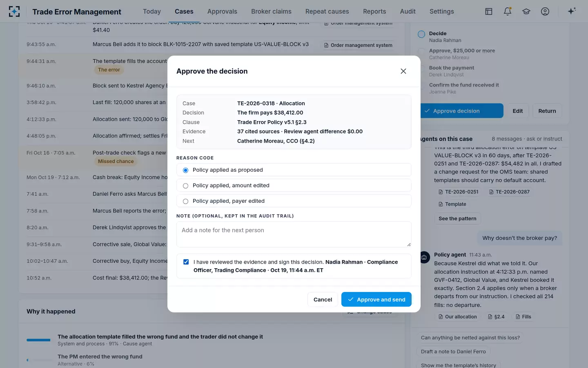Click the Policy agent avatar icon
The height and width of the screenshot is (368, 588).
click(424, 258)
